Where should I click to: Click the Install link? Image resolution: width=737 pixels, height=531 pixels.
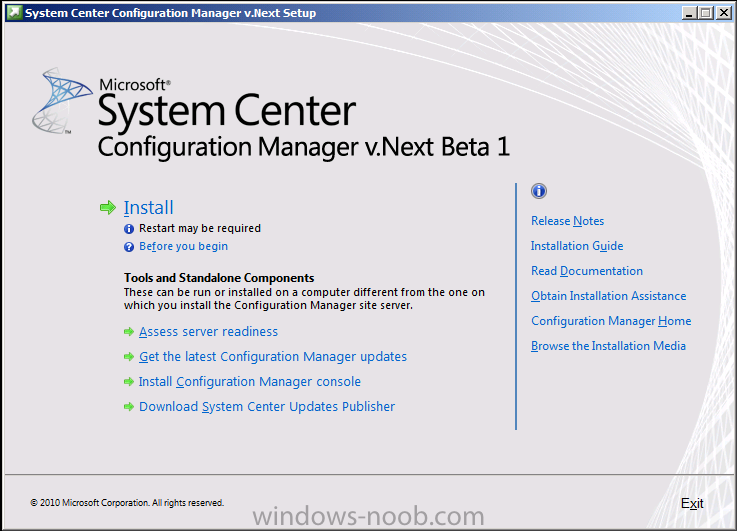click(x=148, y=208)
